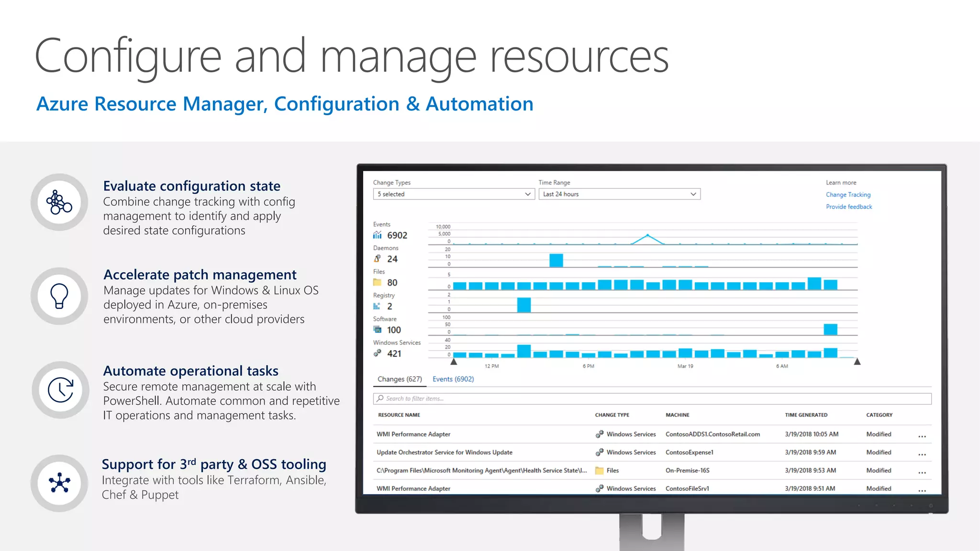The image size is (980, 551).
Task: Click the Evaluate configuration state molecule icon
Action: [x=59, y=202]
